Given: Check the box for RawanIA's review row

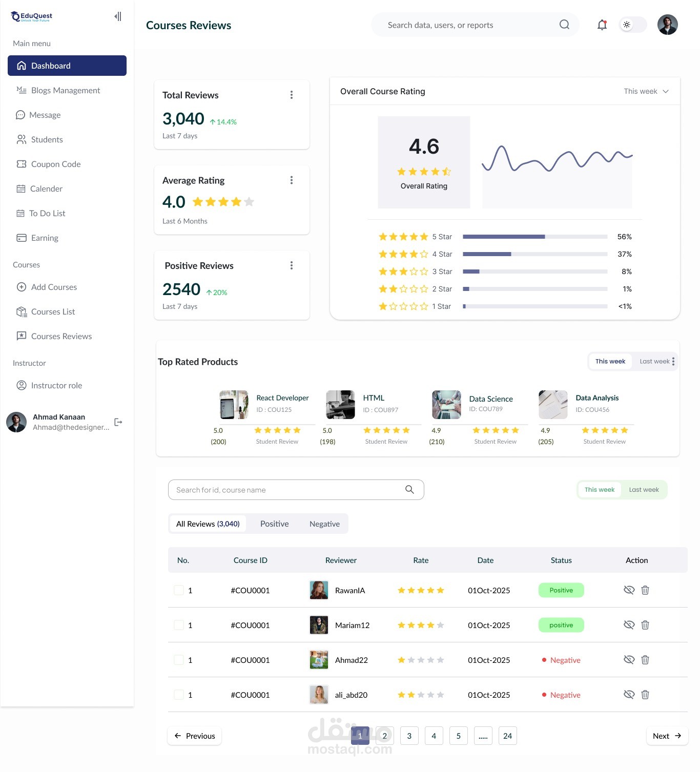Looking at the screenshot, I should click(179, 590).
